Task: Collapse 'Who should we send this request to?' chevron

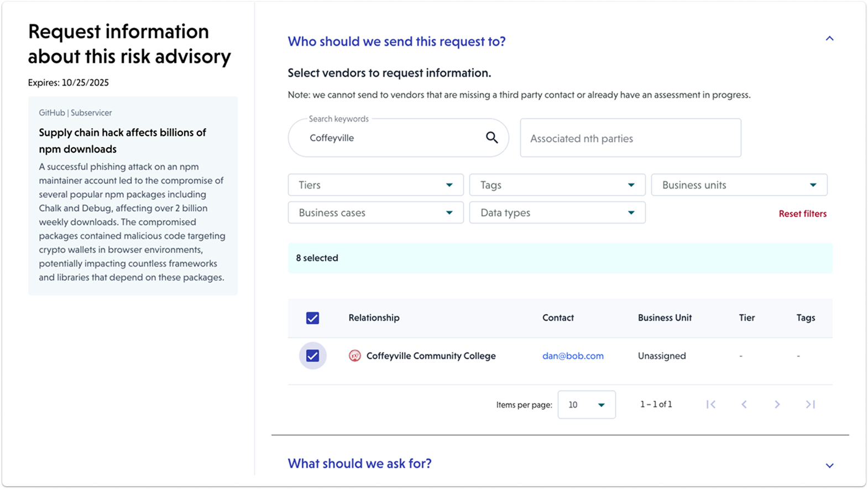Action: pos(829,39)
